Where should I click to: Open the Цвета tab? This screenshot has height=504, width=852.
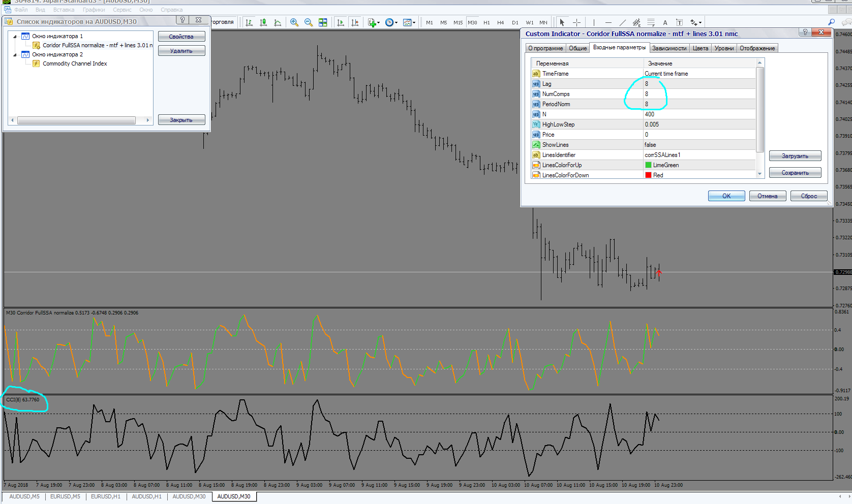coord(700,48)
